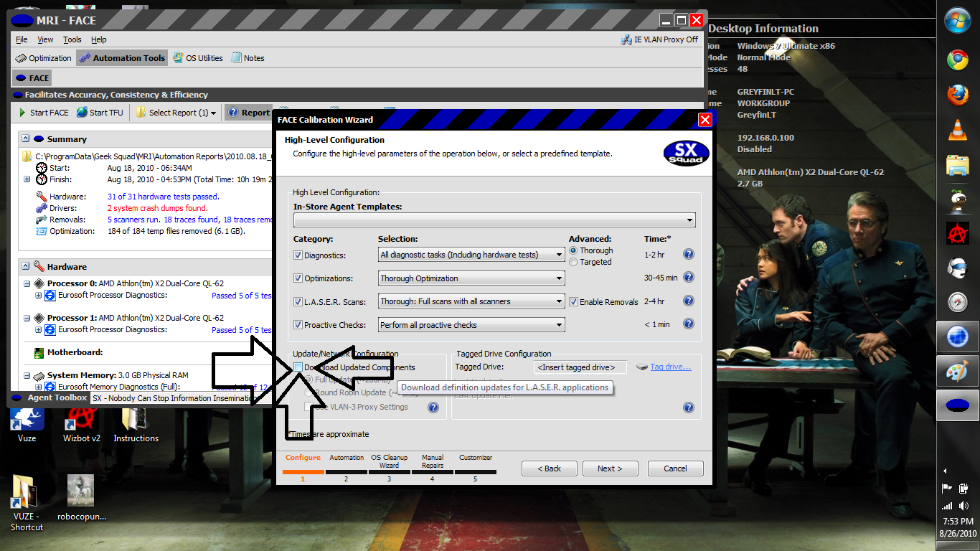Click help icon in Tagged Drive Configuration panel

pos(688,407)
